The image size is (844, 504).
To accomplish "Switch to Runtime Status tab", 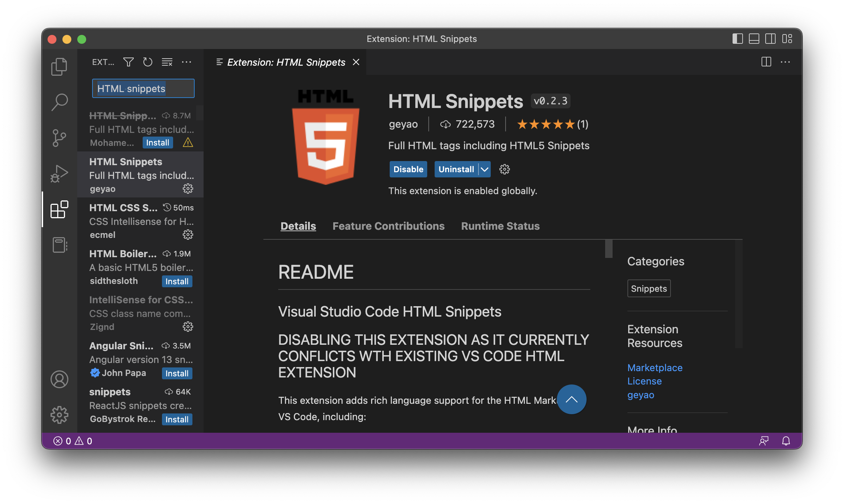I will (500, 226).
